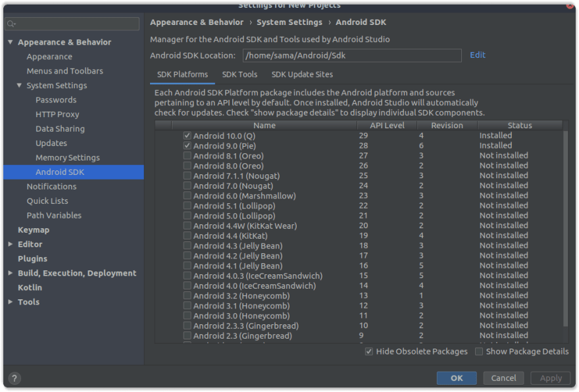Open Menus and Toolbars settings
Viewport: 579px width, 392px height.
(x=64, y=71)
